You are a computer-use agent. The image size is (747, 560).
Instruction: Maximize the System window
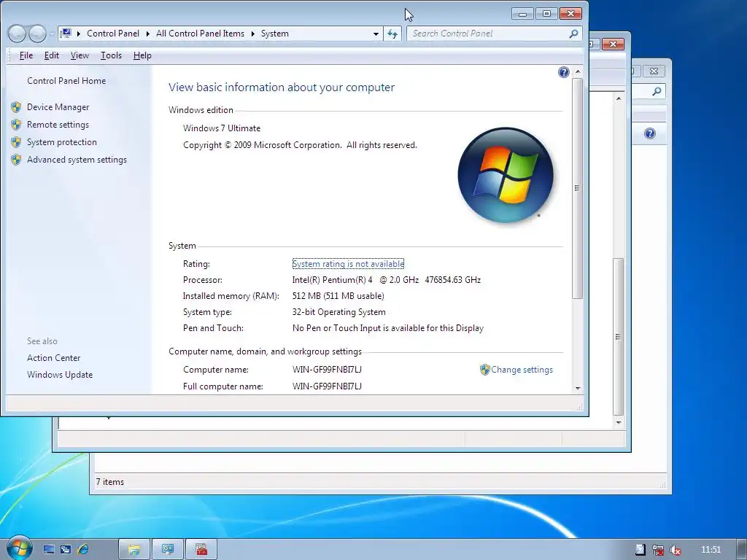click(546, 14)
